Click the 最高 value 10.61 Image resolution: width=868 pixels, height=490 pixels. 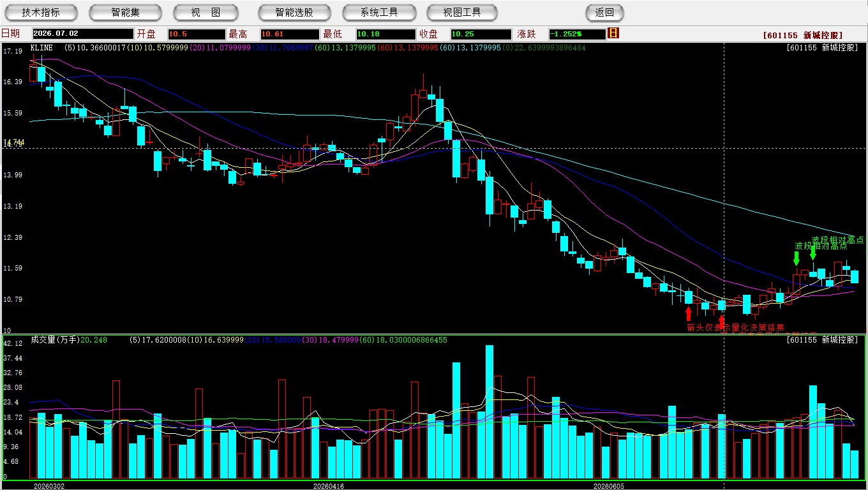tap(289, 34)
